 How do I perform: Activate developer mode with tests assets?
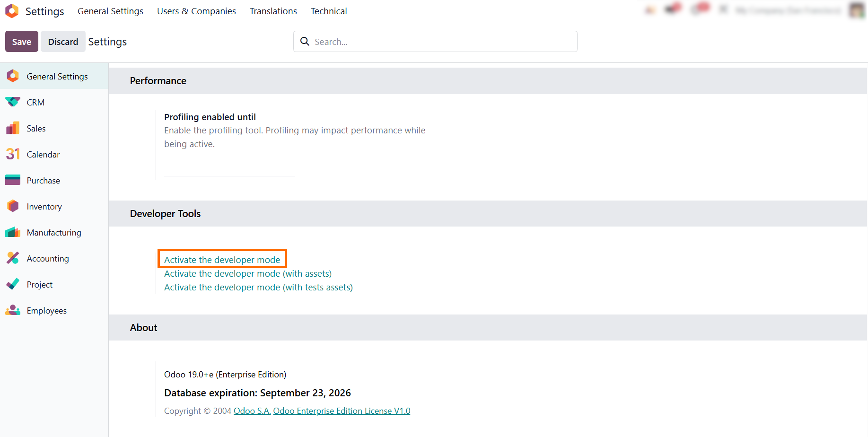pyautogui.click(x=258, y=287)
